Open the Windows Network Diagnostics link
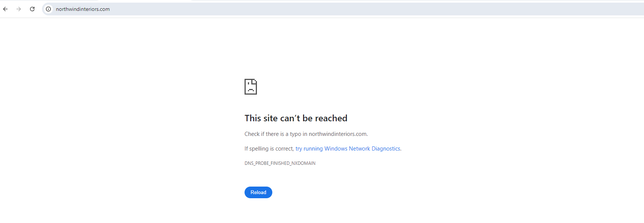 pos(348,149)
